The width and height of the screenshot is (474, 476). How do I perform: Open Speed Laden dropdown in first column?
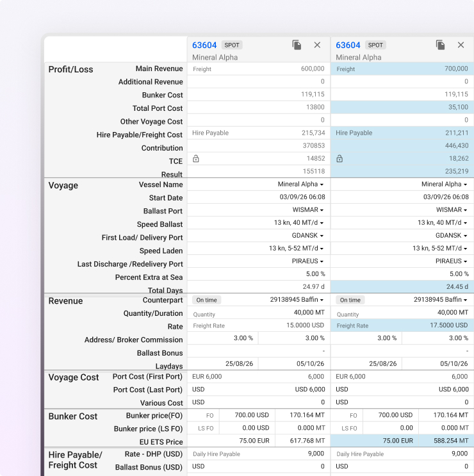(x=296, y=249)
